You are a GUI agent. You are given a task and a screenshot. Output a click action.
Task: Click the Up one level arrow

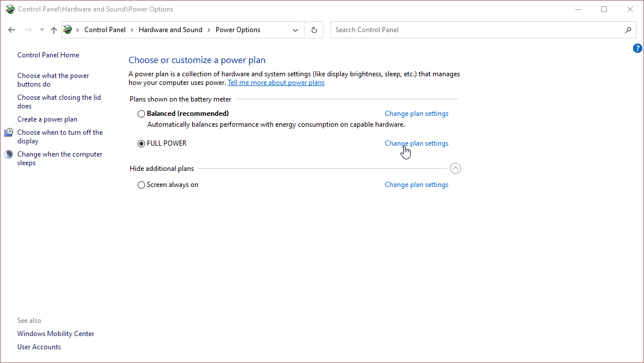pos(53,30)
